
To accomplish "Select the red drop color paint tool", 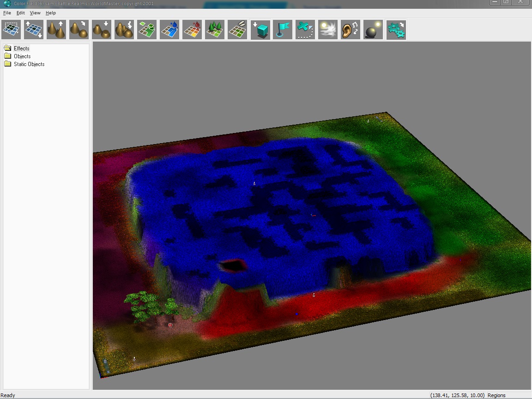I will point(192,30).
